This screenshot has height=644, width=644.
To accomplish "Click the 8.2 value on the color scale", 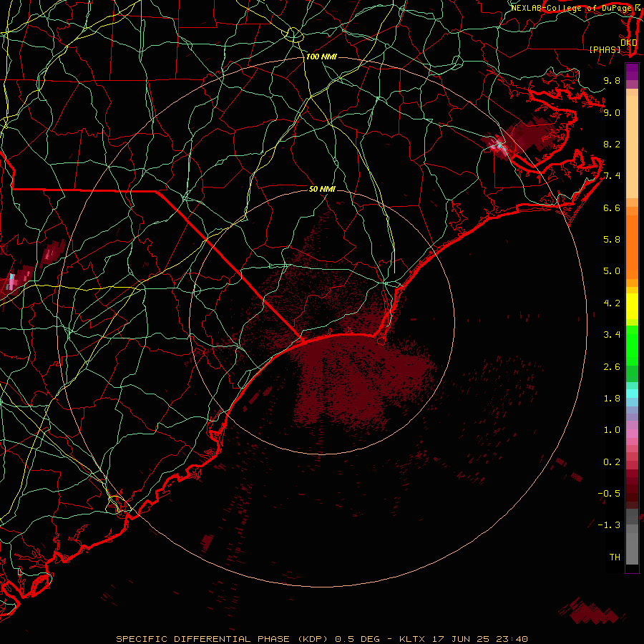I will coord(612,144).
